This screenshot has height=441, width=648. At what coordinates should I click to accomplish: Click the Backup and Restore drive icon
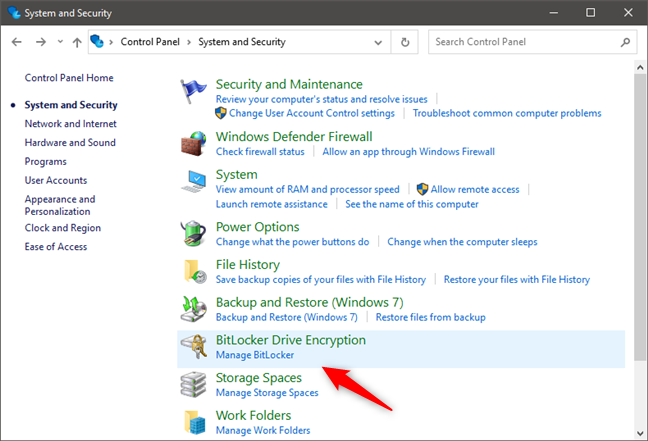click(193, 309)
